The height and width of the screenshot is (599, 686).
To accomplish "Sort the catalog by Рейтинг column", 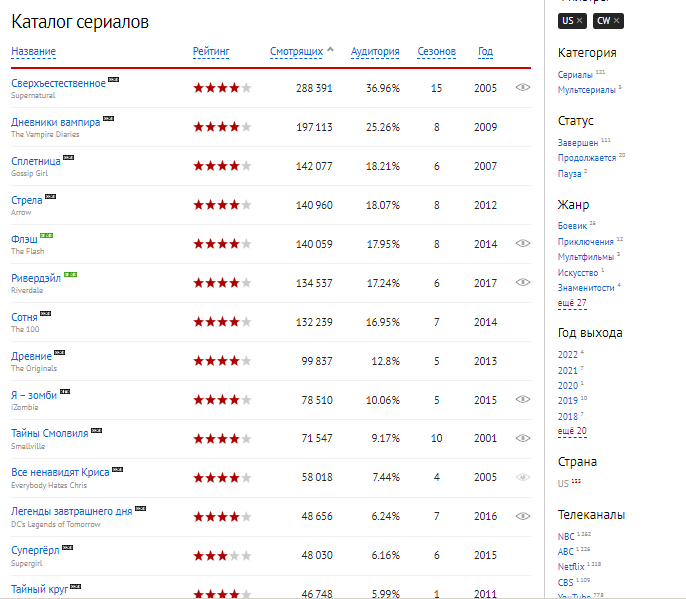I will [211, 51].
